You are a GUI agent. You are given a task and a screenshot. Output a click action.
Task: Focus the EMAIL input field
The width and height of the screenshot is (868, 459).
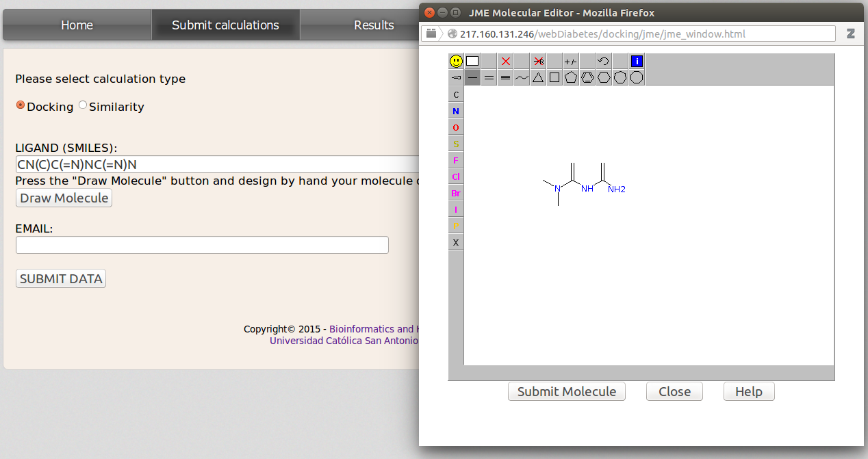pos(202,245)
